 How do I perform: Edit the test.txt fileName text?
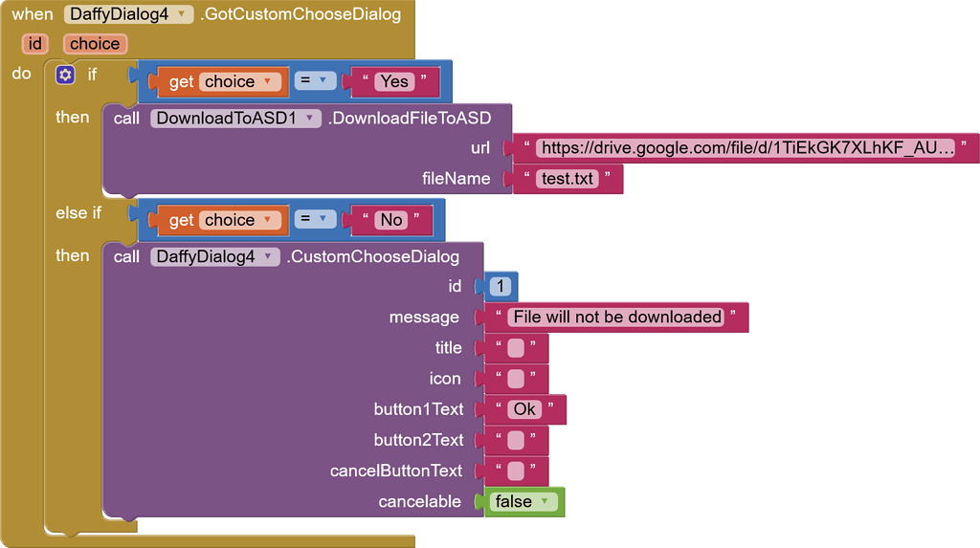coord(568,179)
